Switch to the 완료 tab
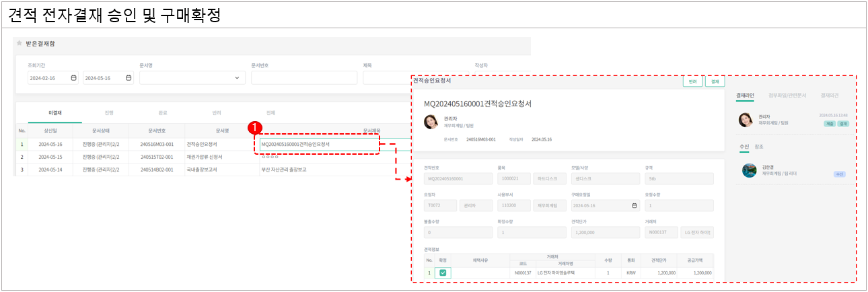The height and width of the screenshot is (292, 868). 163,112
